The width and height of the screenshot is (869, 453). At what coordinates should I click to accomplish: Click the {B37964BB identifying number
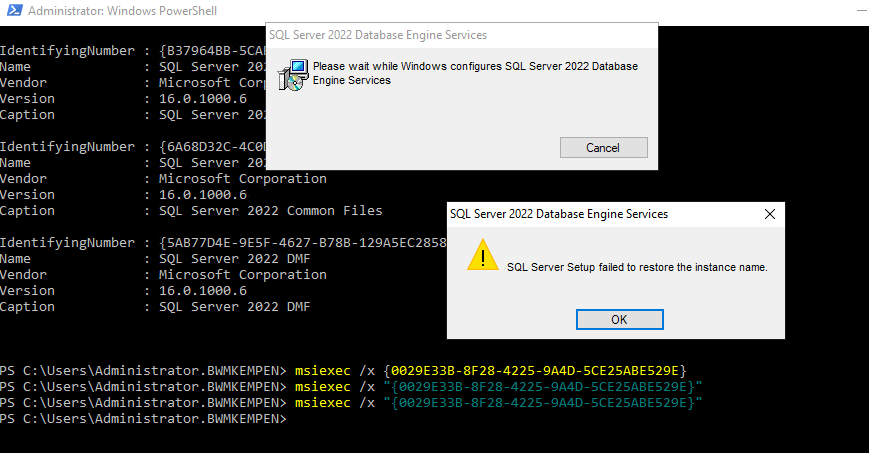pyautogui.click(x=212, y=51)
